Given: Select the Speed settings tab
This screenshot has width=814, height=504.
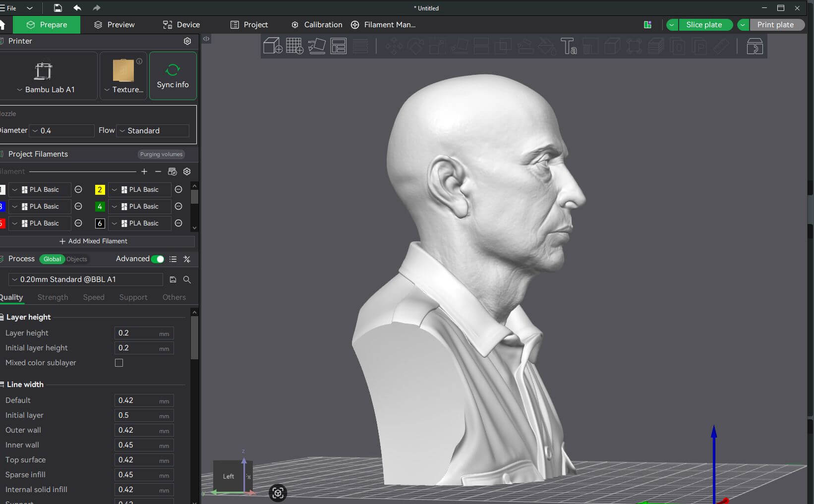Looking at the screenshot, I should point(94,297).
